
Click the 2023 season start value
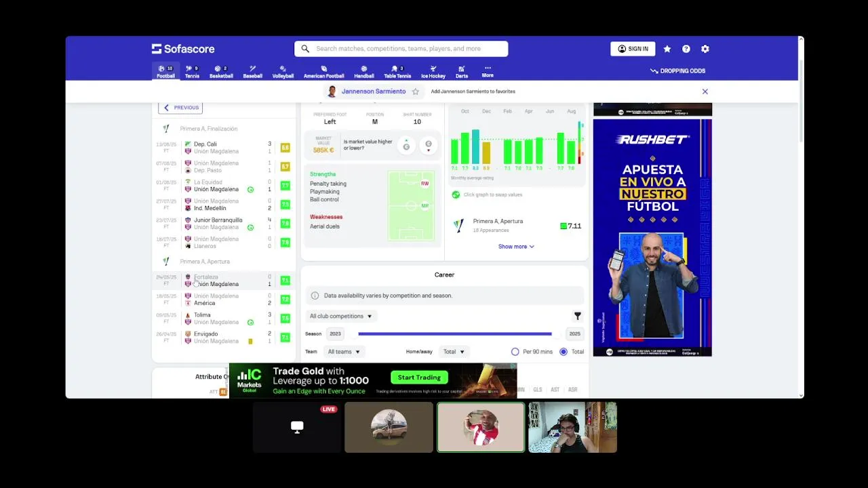coord(335,334)
